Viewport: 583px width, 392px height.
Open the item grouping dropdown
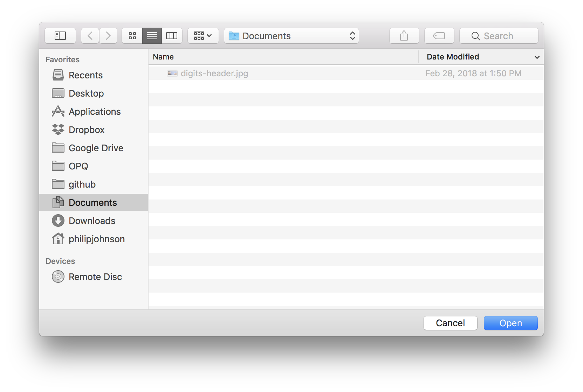(203, 36)
